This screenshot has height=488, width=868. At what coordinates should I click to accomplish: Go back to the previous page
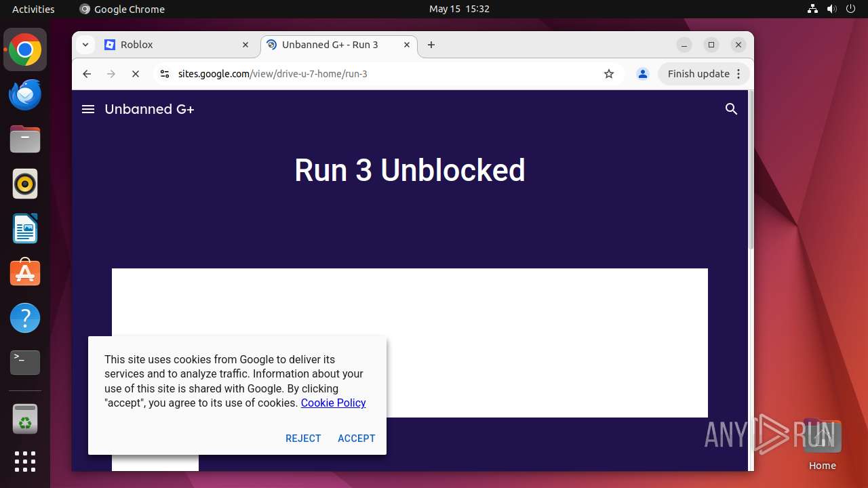87,74
